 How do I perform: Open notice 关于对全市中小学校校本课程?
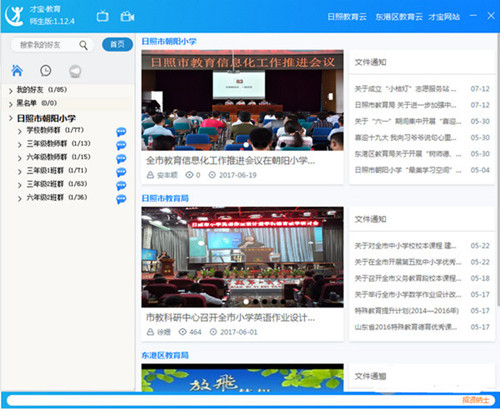pos(405,246)
